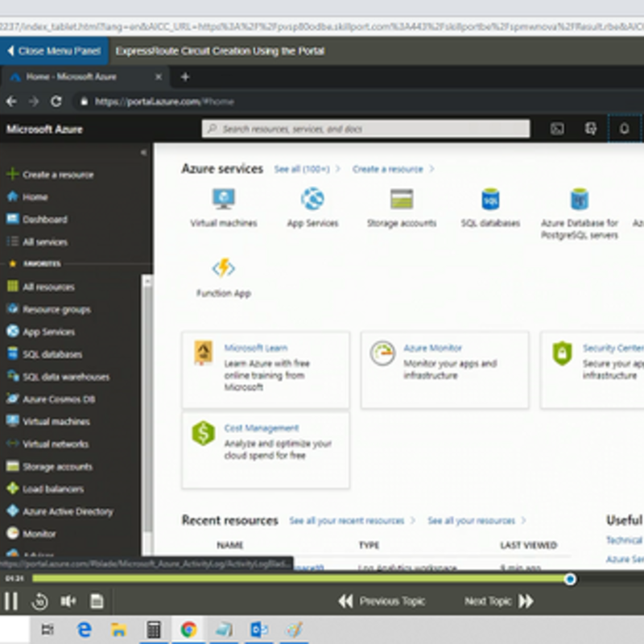Open Task View from the taskbar
This screenshot has height=644, width=644.
[47, 630]
